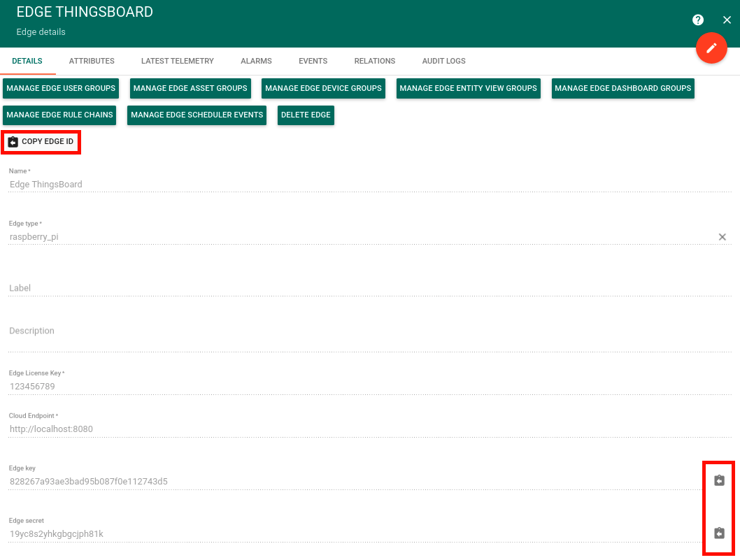This screenshot has height=560, width=740.
Task: Copy the Edge key to clipboard
Action: tap(719, 480)
